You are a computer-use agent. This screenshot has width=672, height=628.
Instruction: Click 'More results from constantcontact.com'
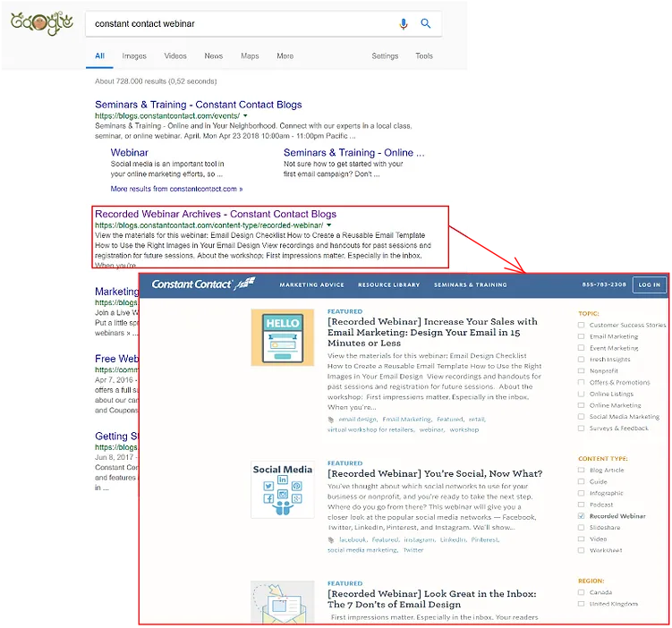point(176,189)
